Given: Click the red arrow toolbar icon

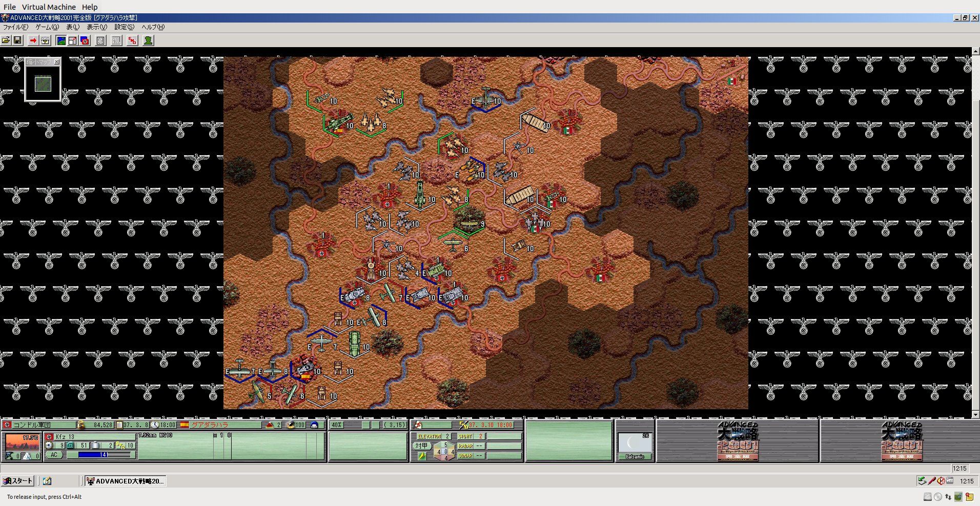Looking at the screenshot, I should [x=33, y=40].
